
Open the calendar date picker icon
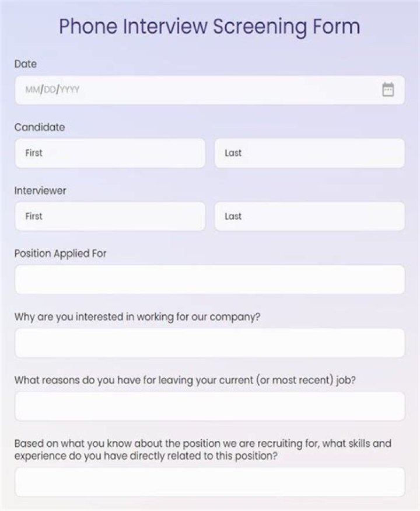pyautogui.click(x=387, y=89)
